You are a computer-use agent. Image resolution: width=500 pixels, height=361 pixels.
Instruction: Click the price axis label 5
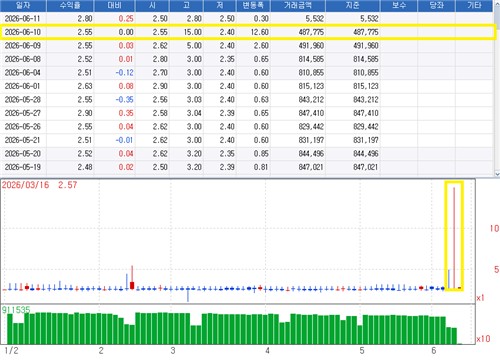click(497, 269)
